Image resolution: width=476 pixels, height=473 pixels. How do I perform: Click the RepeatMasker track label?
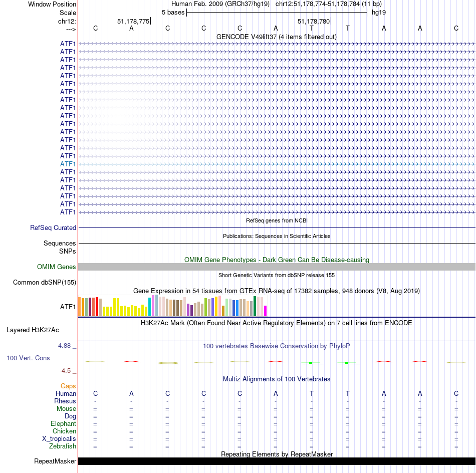click(x=55, y=461)
